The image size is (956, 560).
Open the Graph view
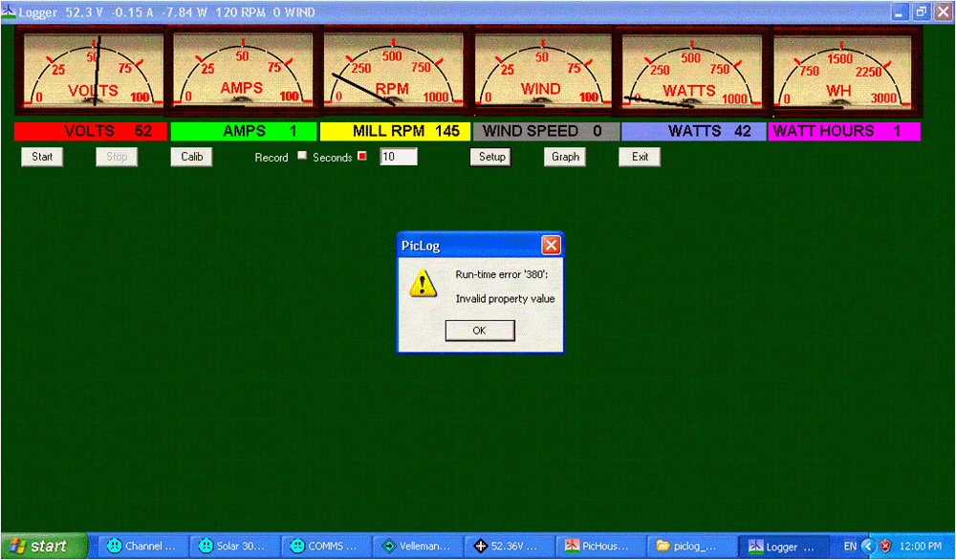(565, 157)
